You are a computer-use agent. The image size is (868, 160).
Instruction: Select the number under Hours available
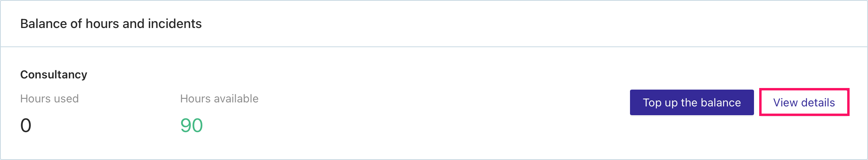(192, 125)
